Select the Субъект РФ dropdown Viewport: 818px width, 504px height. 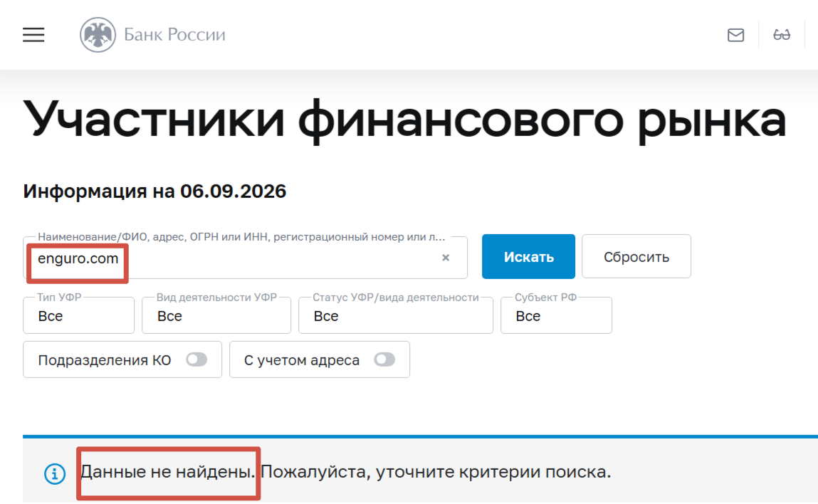(x=556, y=315)
